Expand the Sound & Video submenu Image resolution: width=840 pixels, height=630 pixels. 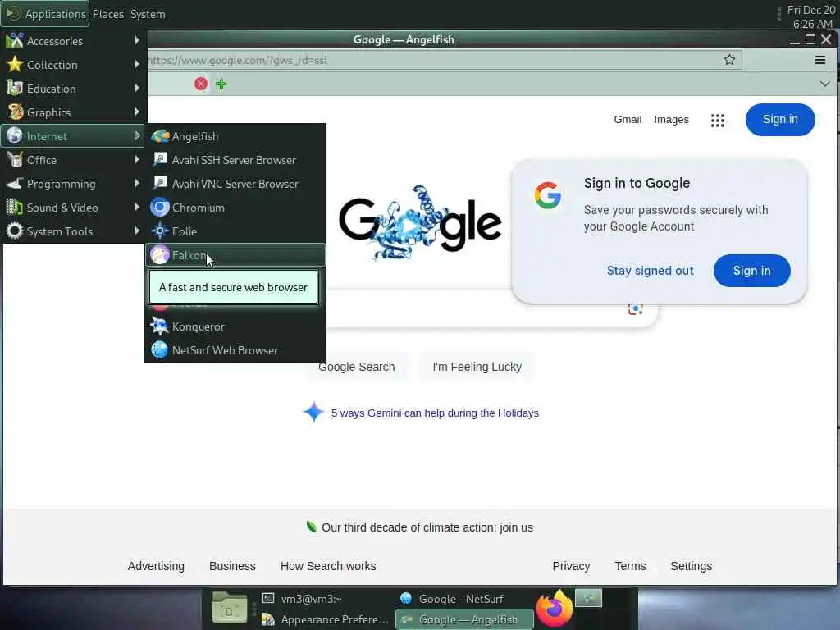pos(73,208)
